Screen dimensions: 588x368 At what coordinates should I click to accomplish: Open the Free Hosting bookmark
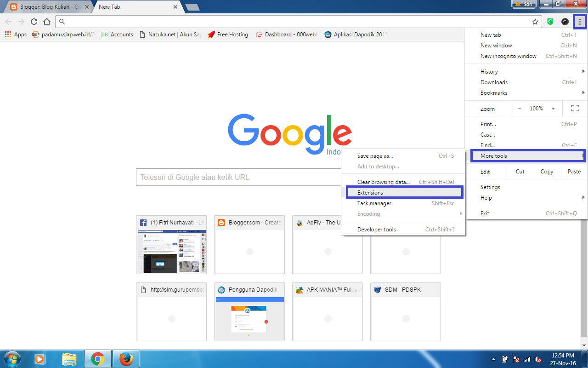pos(228,34)
